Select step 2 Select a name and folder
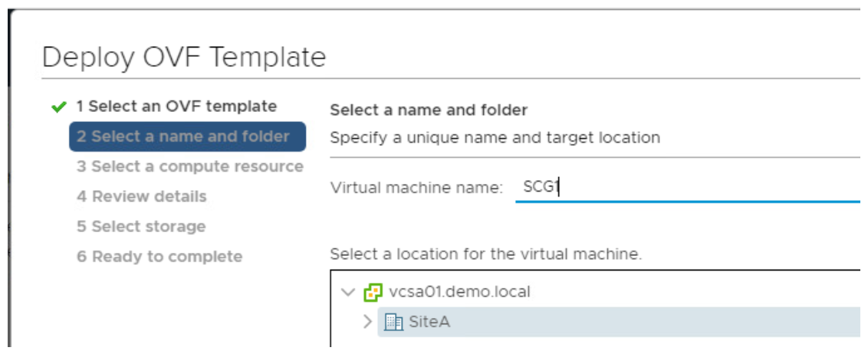 click(x=187, y=136)
